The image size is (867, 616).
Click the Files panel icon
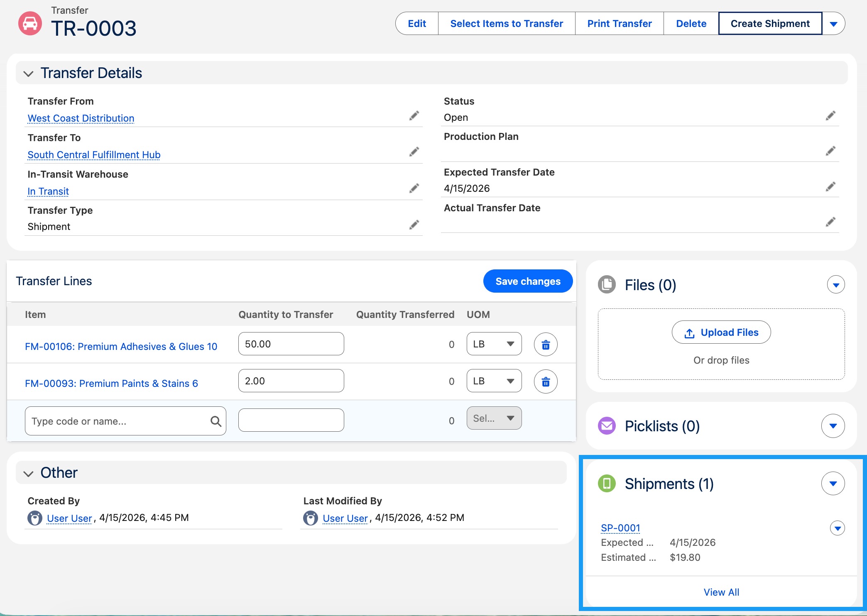pyautogui.click(x=607, y=285)
